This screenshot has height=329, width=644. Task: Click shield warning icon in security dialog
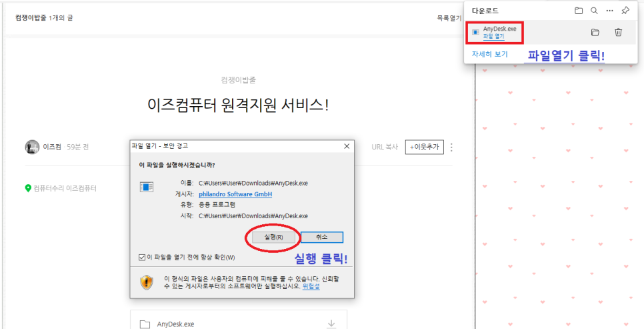coord(147,282)
